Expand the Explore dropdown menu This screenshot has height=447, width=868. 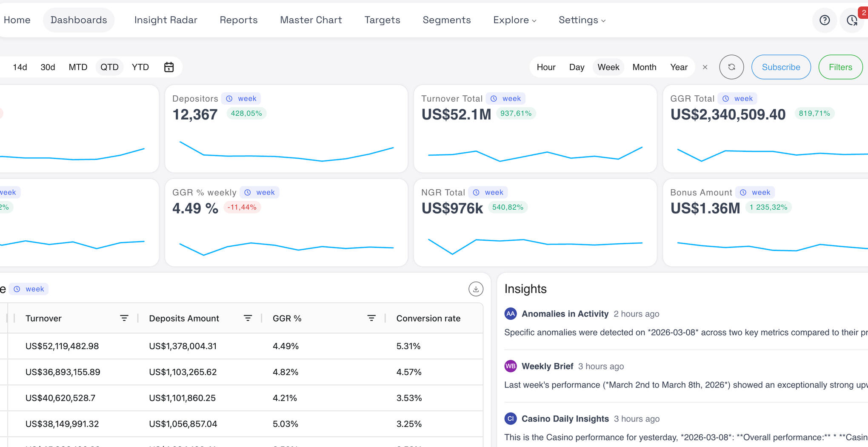514,20
